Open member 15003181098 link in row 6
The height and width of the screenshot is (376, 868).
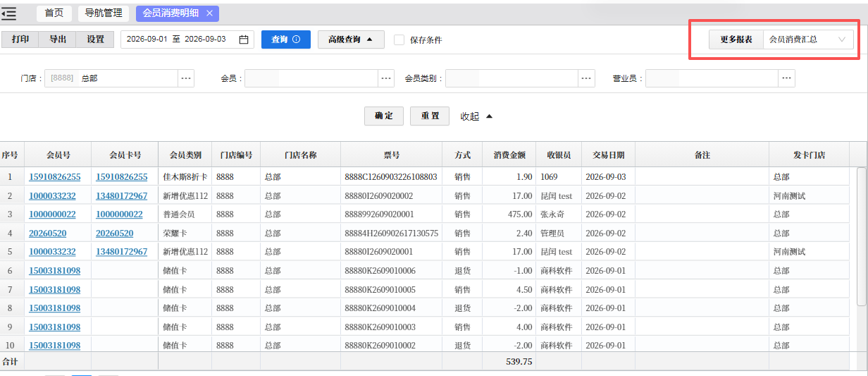click(x=55, y=271)
